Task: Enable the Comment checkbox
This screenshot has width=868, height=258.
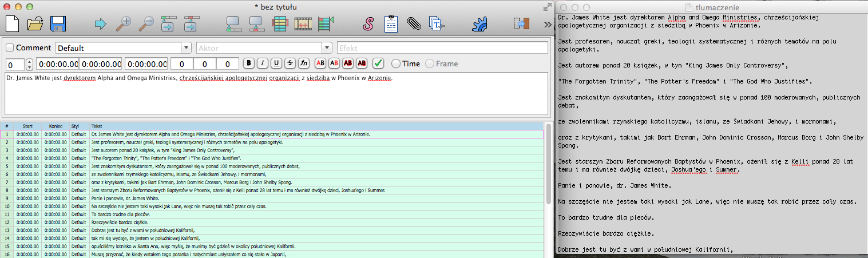Action: point(10,48)
